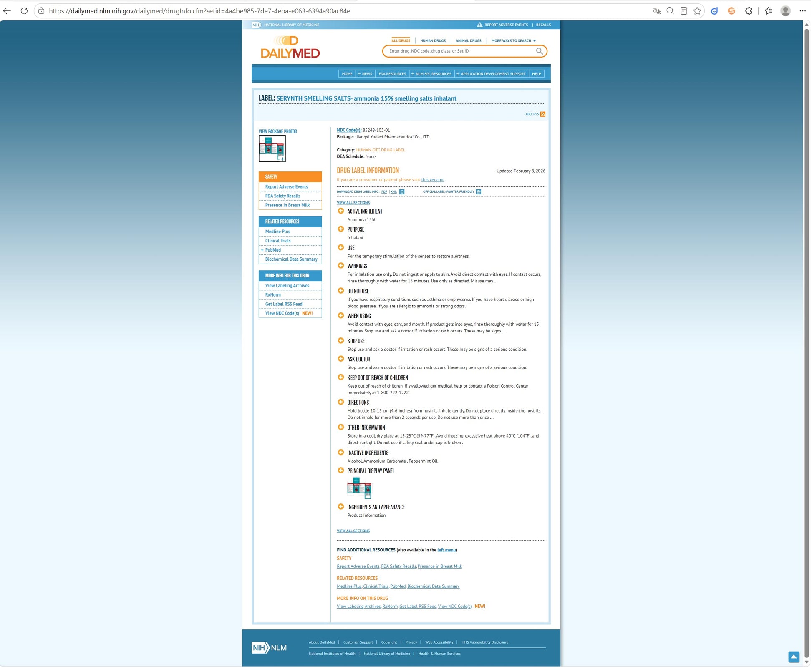
Task: Open the reader view icon
Action: tap(683, 11)
